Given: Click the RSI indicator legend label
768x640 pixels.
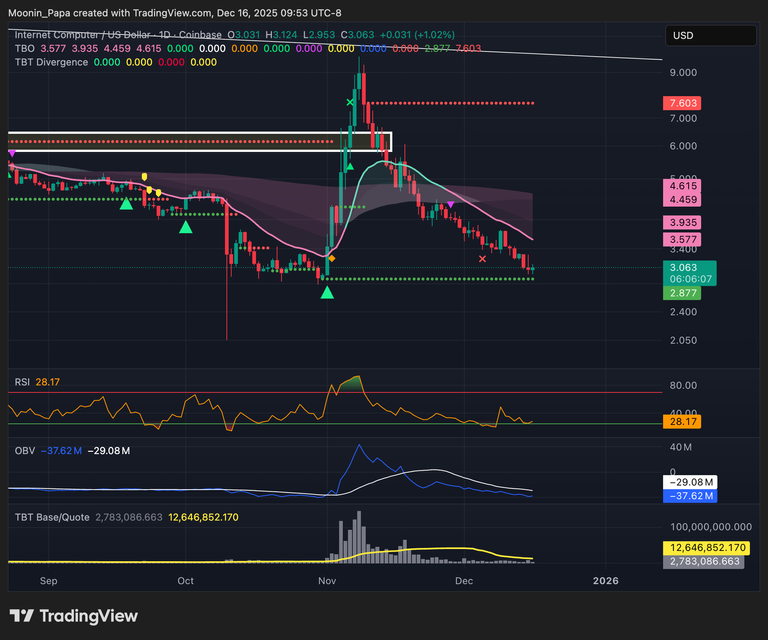Looking at the screenshot, I should 21,381.
